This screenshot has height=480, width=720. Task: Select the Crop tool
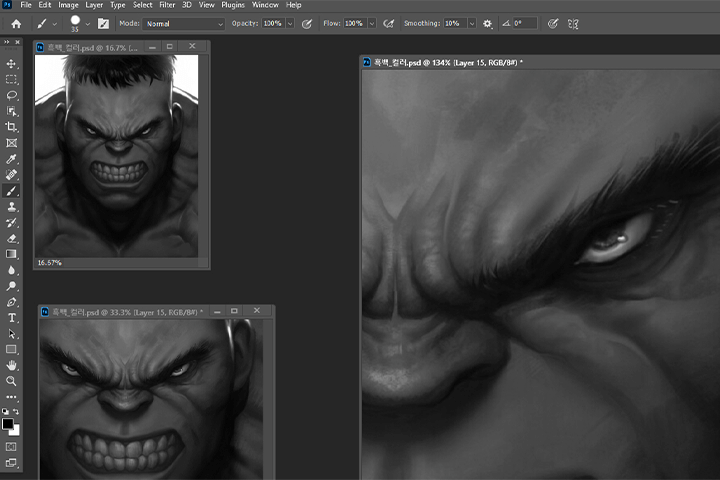[11, 127]
